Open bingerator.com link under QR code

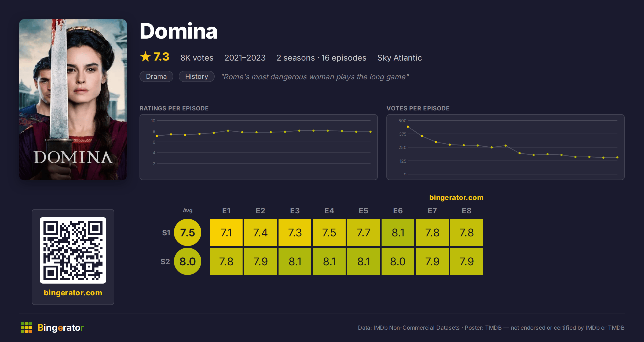(73, 293)
